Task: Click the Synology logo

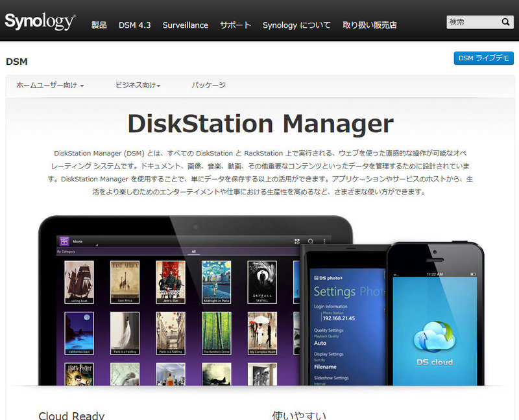Action: point(39,22)
